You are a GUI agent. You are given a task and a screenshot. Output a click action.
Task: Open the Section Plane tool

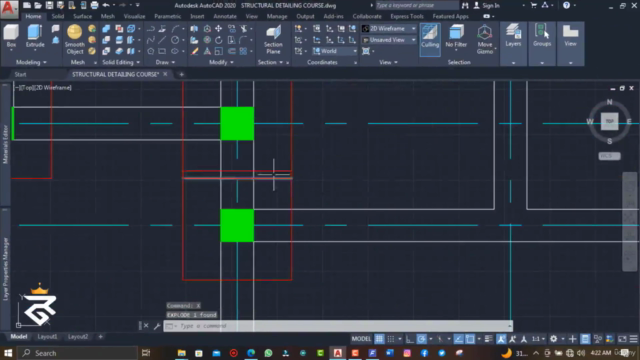coord(273,40)
